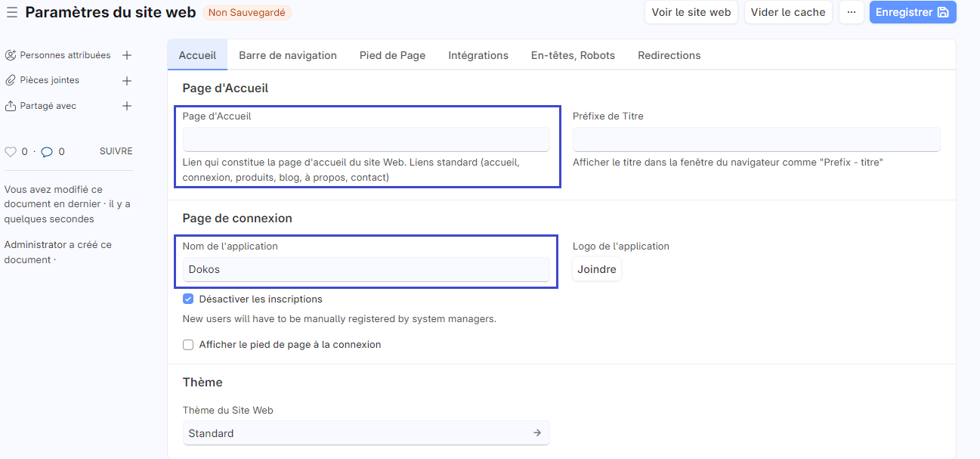Like the document with heart icon

pos(11,152)
